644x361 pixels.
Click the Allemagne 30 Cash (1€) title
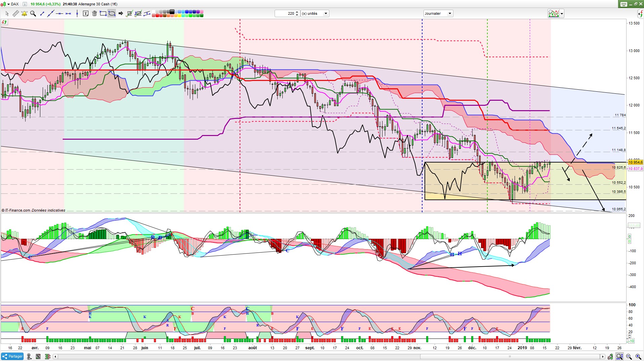coord(98,4)
